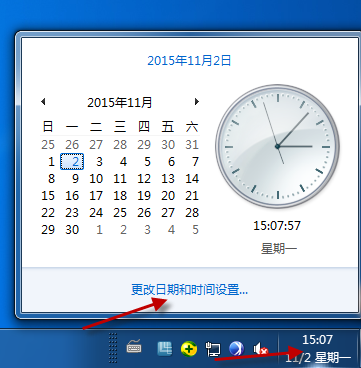This screenshot has height=368, width=361.
Task: Select day 29 in bottom November rows
Action: [48, 230]
